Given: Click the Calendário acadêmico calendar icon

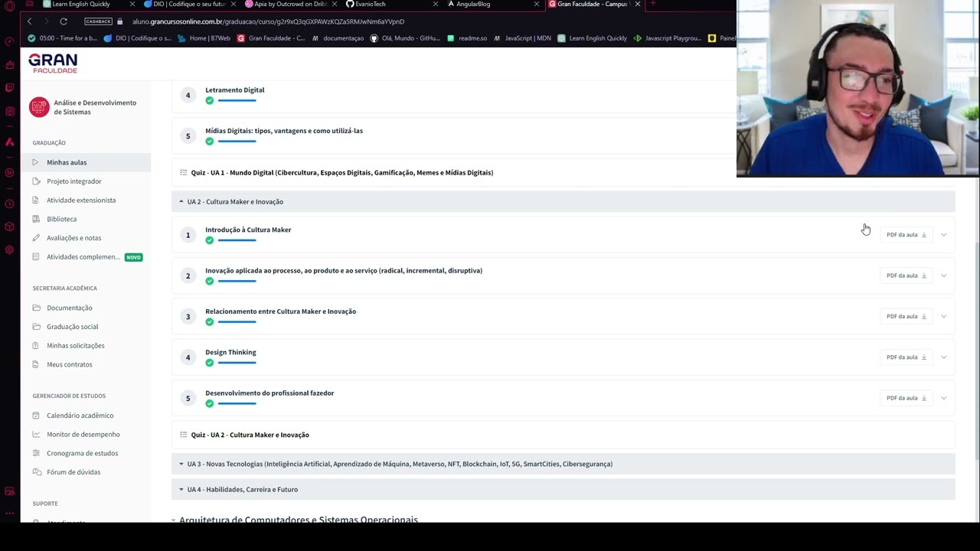Looking at the screenshot, I should click(x=36, y=416).
